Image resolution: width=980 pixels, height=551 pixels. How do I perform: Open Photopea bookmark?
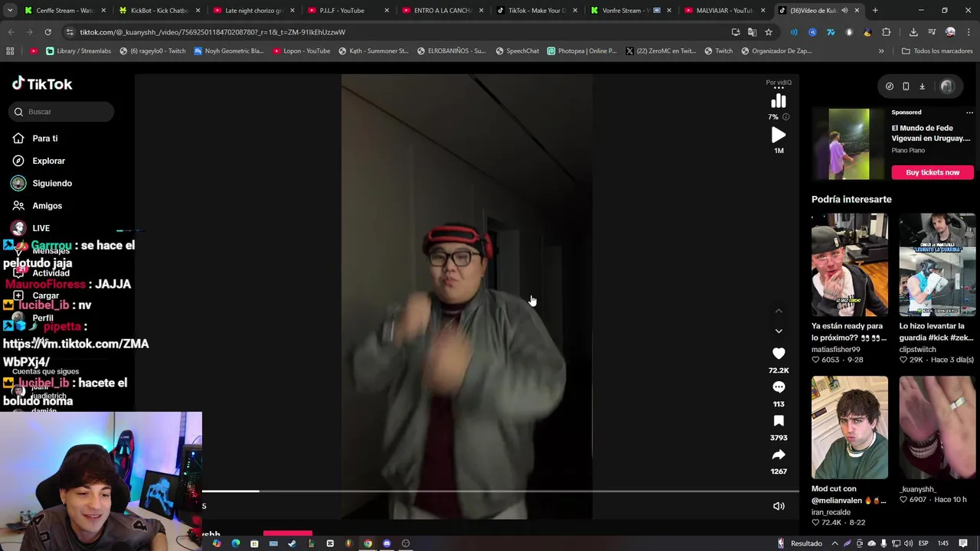click(581, 51)
